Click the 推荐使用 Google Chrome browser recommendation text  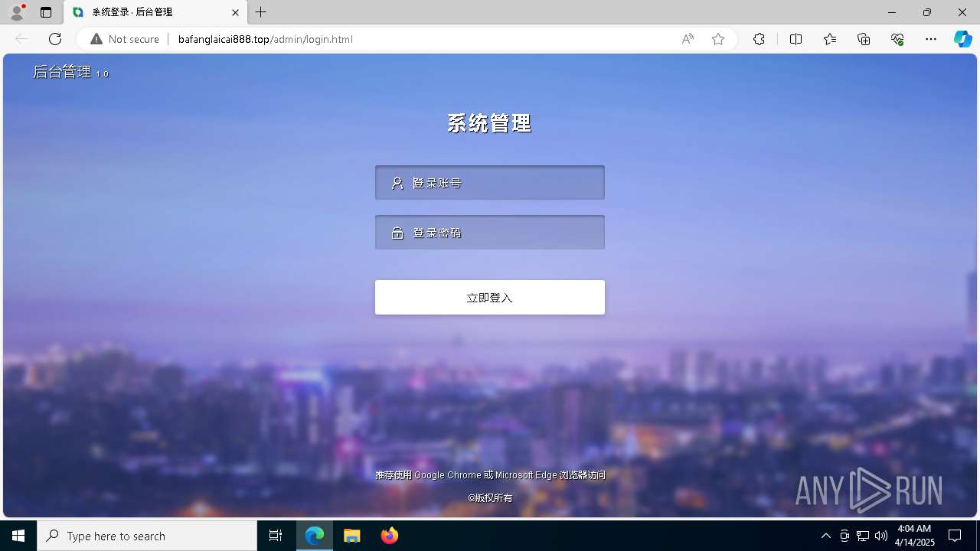pos(490,475)
